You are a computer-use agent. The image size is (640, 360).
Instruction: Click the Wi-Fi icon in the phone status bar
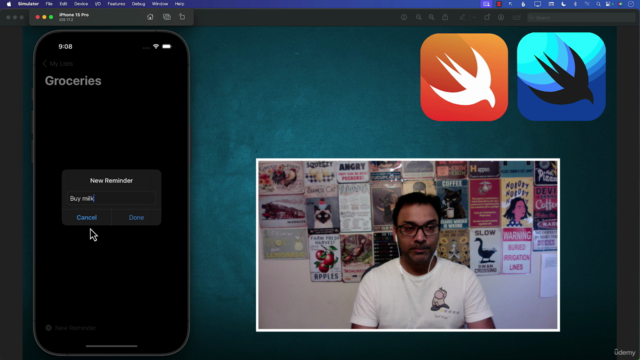coord(156,47)
